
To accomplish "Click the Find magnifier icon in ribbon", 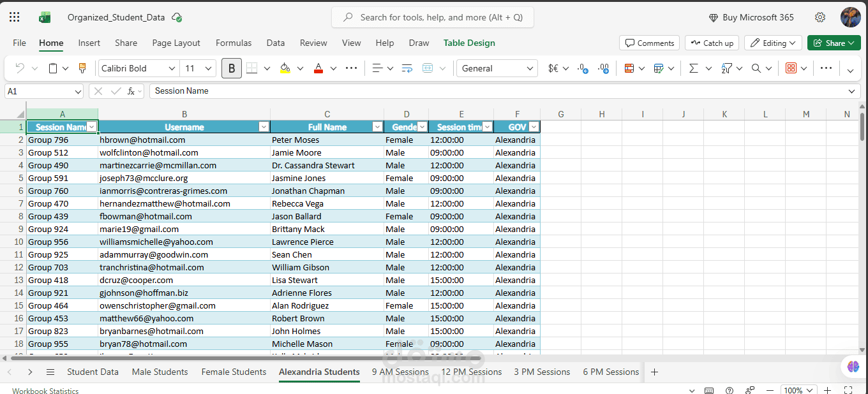I will [756, 68].
